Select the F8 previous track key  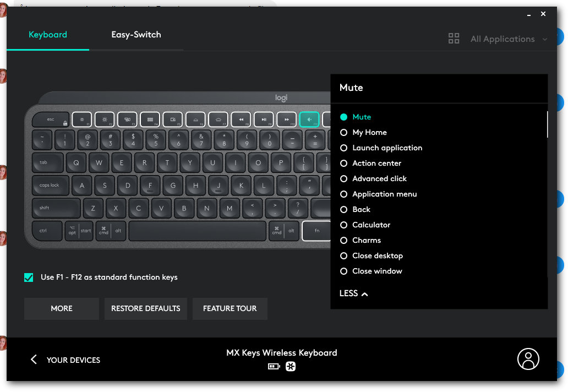point(241,119)
